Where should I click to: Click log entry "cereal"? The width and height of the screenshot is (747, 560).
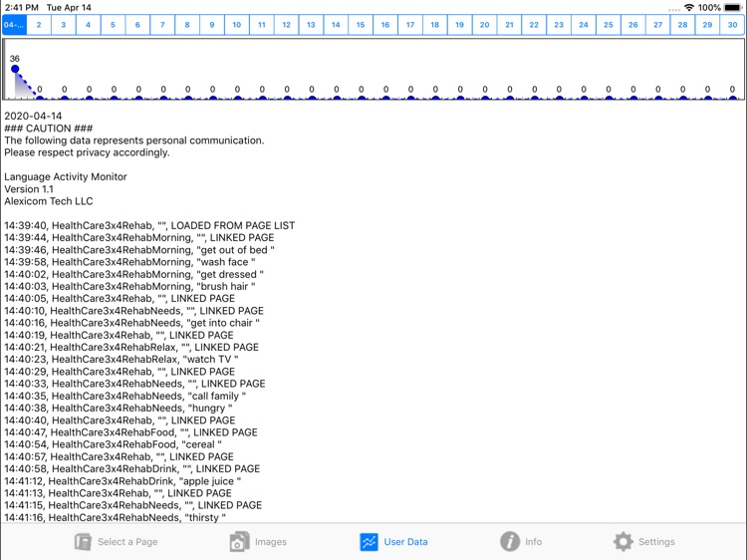pos(113,444)
